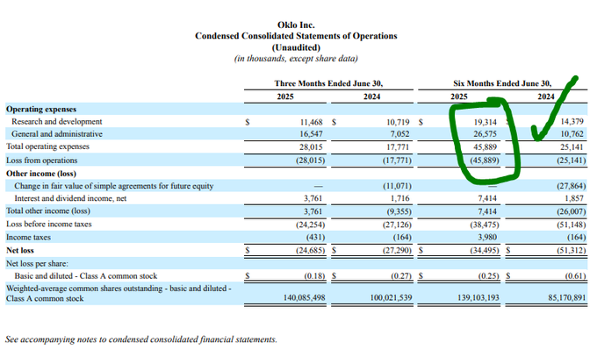The image size is (597, 364).
Task: Select the 'Total other income (loss)' row label
Action: pos(48,211)
